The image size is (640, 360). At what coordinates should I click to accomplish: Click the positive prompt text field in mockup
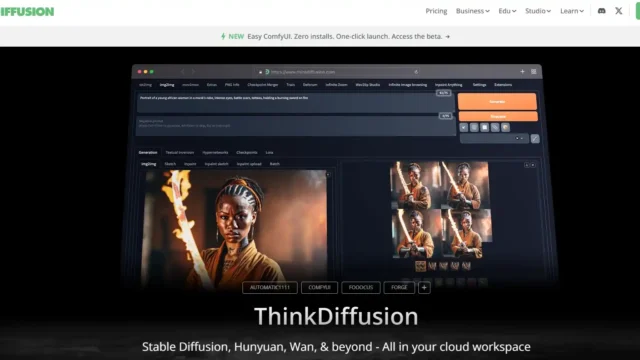click(x=296, y=103)
